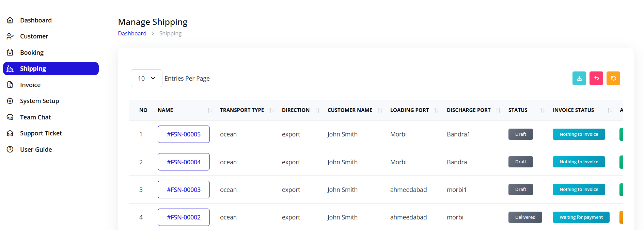
Task: Sort table by Name column arrows
Action: tap(210, 110)
